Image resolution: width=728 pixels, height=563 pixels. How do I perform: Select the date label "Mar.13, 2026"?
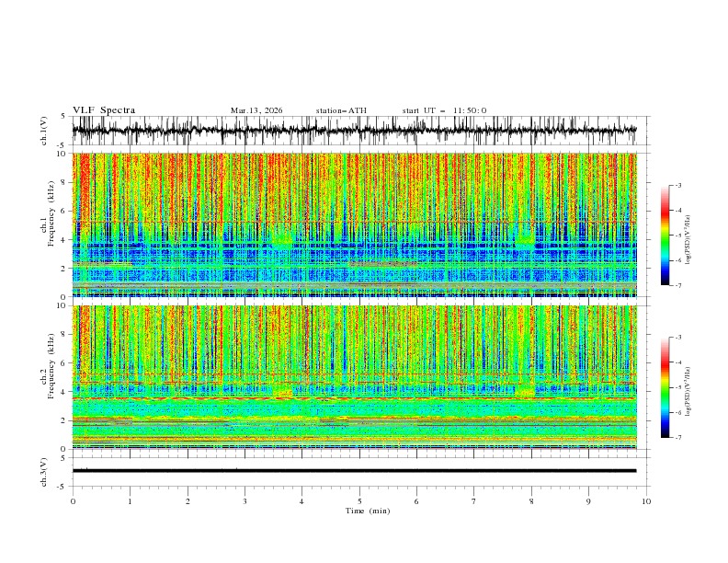[x=256, y=110]
